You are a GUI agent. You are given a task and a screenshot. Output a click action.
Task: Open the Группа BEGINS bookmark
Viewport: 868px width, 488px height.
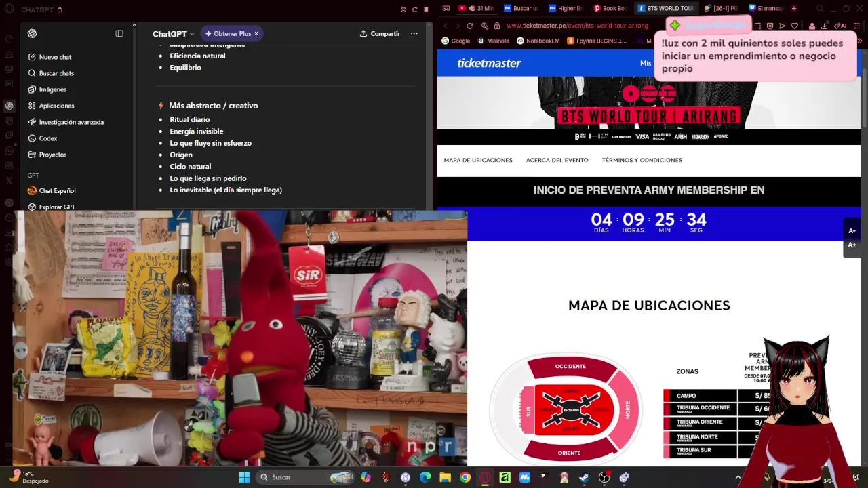tap(597, 41)
